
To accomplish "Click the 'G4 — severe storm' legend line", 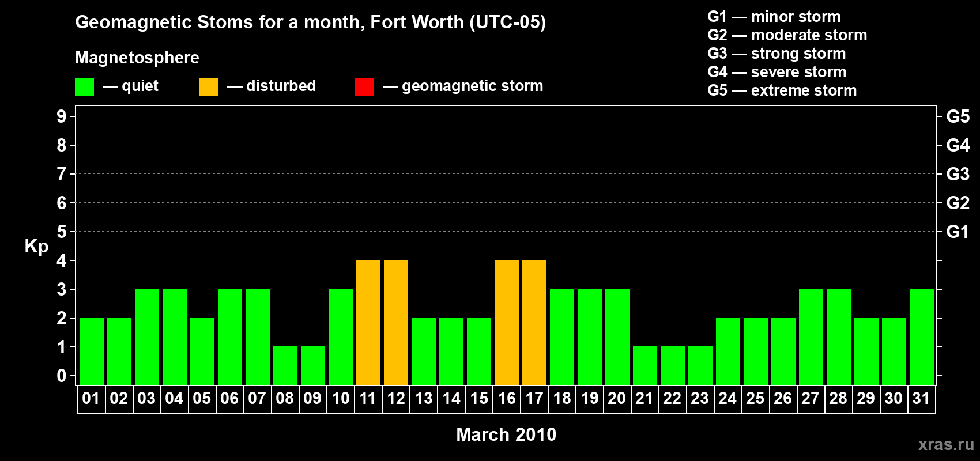I will coord(777,71).
